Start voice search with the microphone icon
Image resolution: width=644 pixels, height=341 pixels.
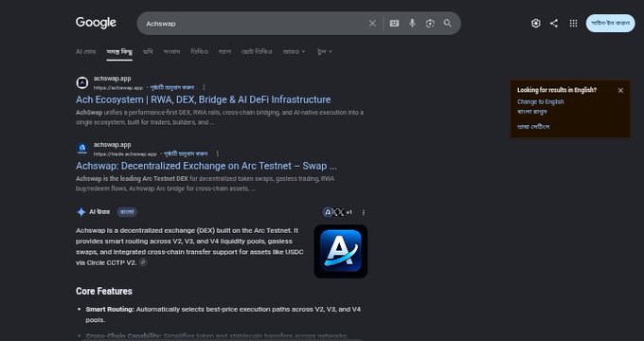coord(412,24)
